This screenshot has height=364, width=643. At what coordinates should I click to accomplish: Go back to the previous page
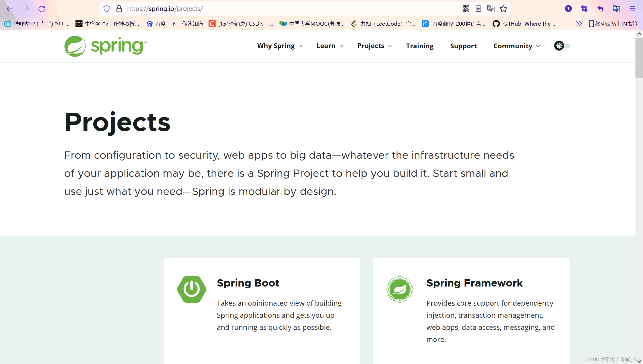coord(10,9)
